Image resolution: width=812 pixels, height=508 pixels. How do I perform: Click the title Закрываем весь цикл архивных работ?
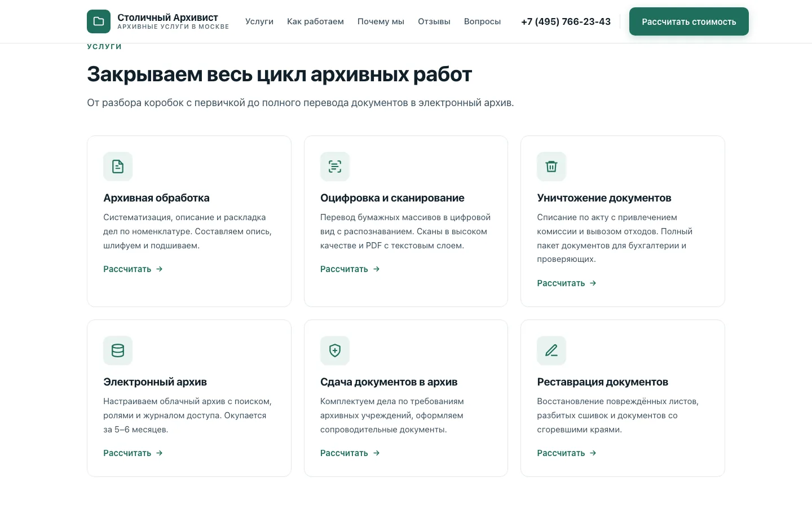coord(279,75)
